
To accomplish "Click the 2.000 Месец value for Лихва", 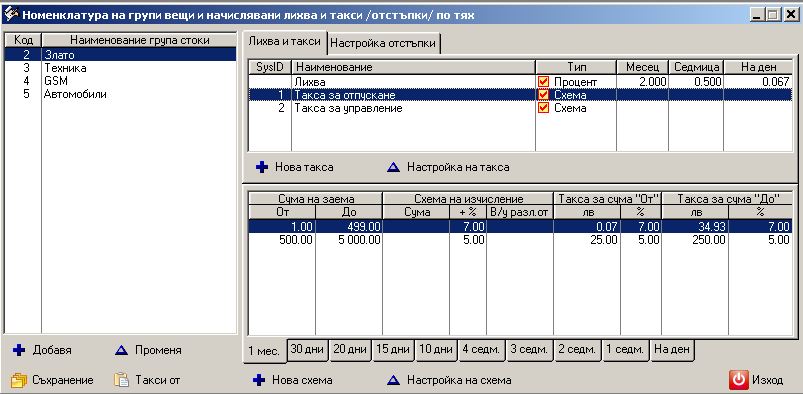I will click(643, 81).
